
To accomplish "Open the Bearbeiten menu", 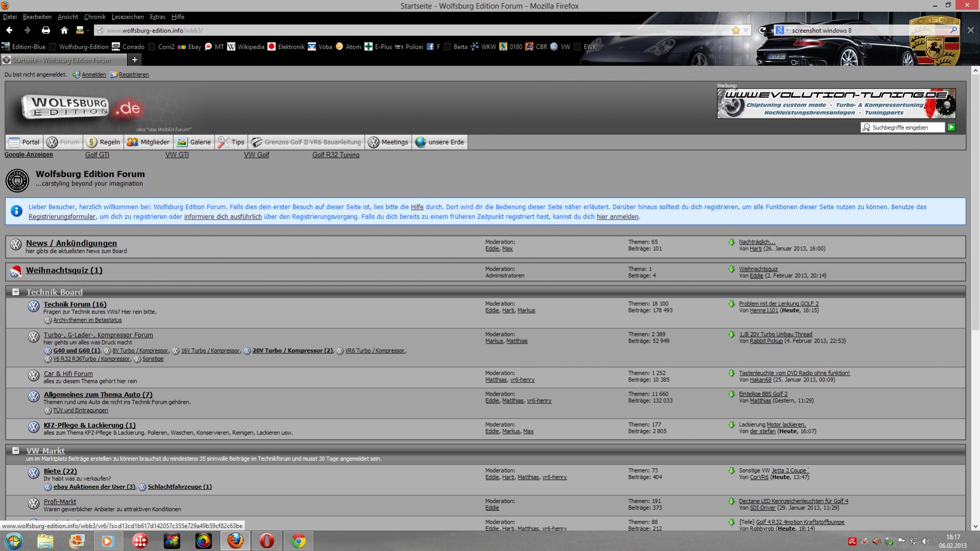I will coord(37,17).
